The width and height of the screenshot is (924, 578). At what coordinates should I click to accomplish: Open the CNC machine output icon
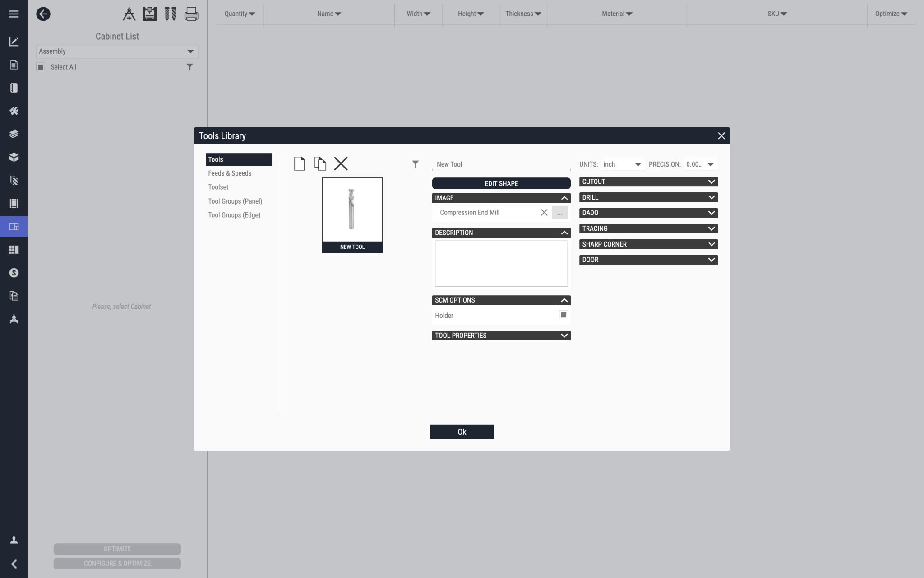pos(149,14)
